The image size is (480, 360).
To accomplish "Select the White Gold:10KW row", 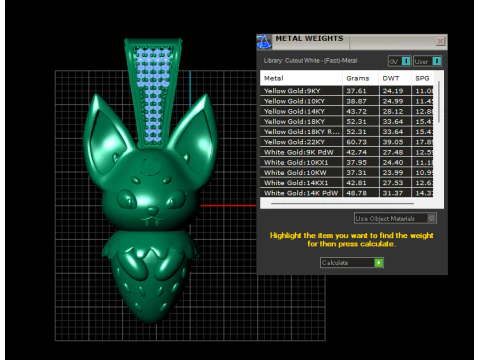I will pyautogui.click(x=347, y=173).
